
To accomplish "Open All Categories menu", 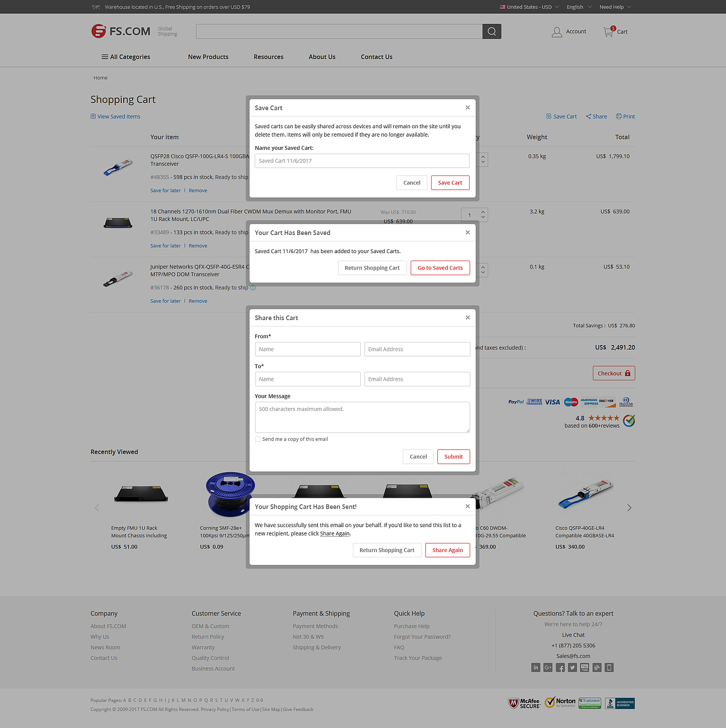I will [x=126, y=57].
